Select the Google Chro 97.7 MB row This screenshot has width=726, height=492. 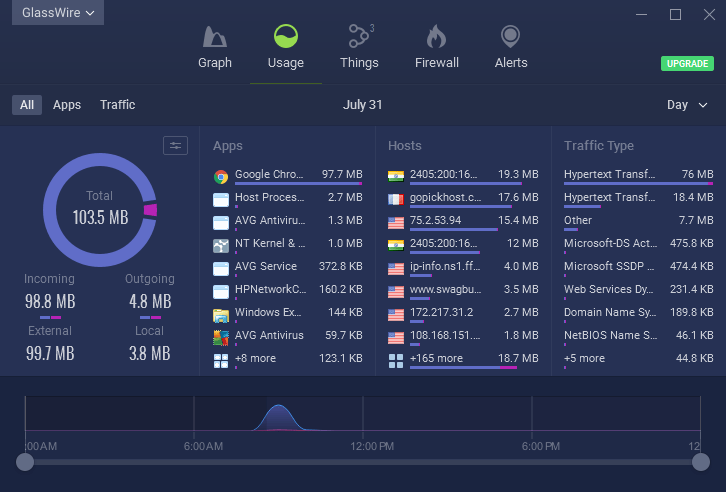(288, 175)
